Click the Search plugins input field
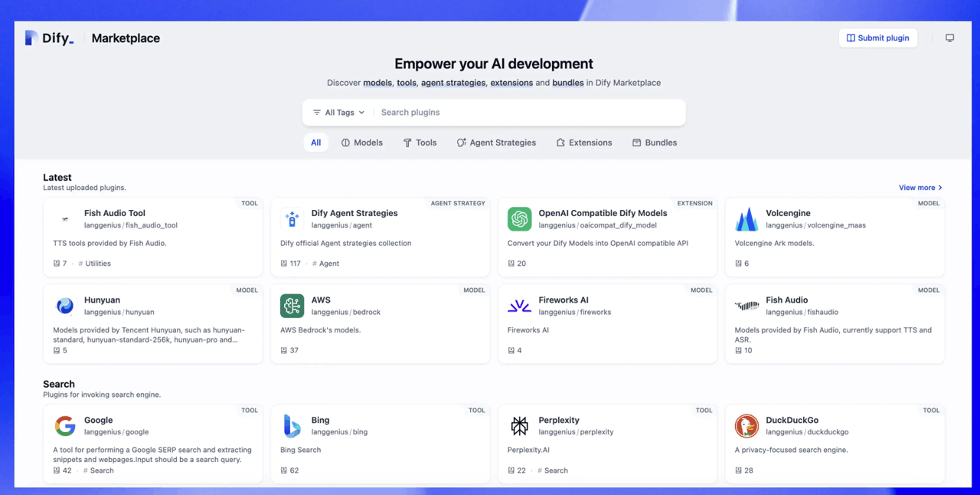The image size is (980, 495). pyautogui.click(x=528, y=113)
